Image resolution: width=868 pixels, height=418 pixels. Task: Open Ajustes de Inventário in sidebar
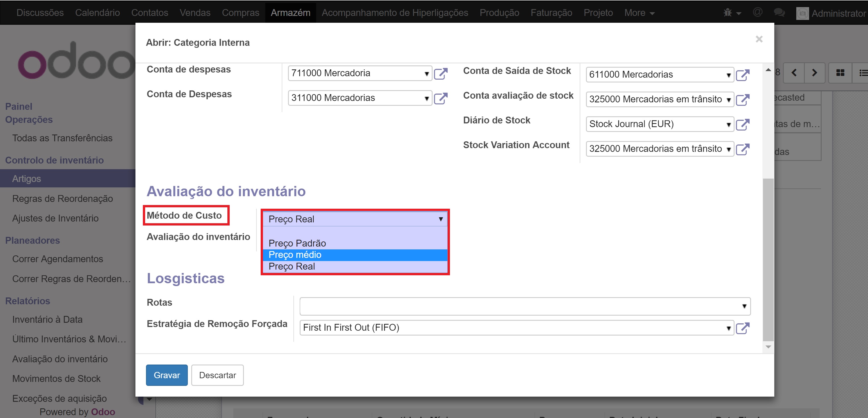[x=55, y=218]
